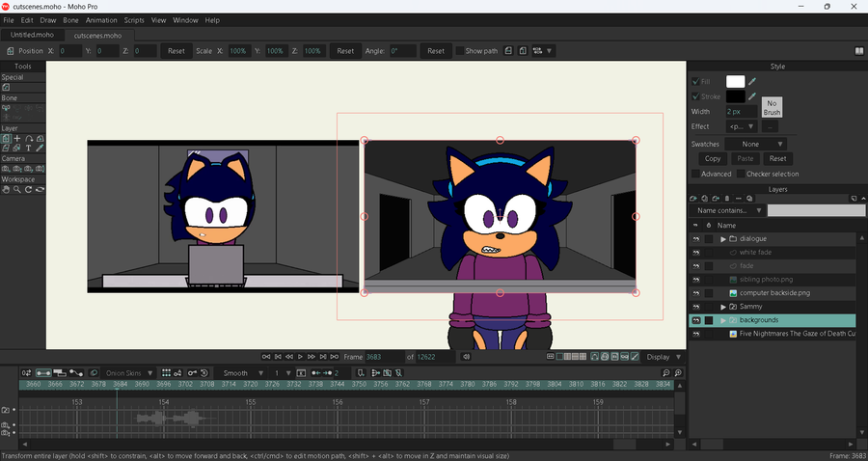The image size is (868, 461).
Task: Zoom out the timeline with magnifier icon
Action: 665,373
